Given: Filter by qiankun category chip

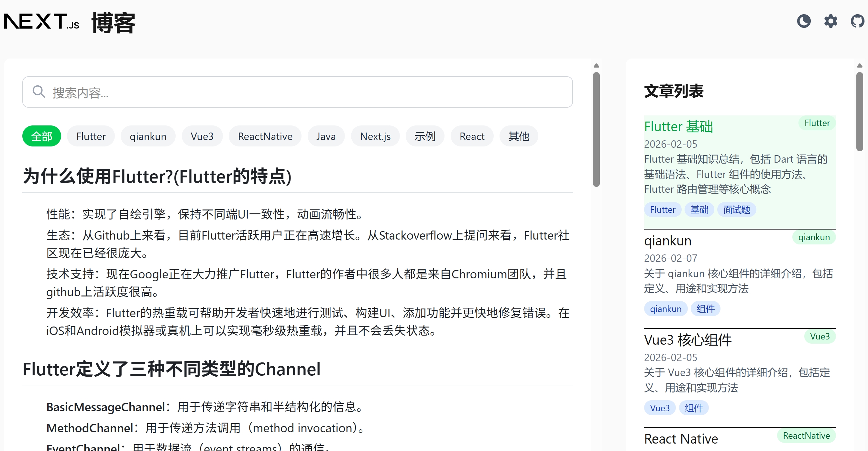Looking at the screenshot, I should point(148,136).
